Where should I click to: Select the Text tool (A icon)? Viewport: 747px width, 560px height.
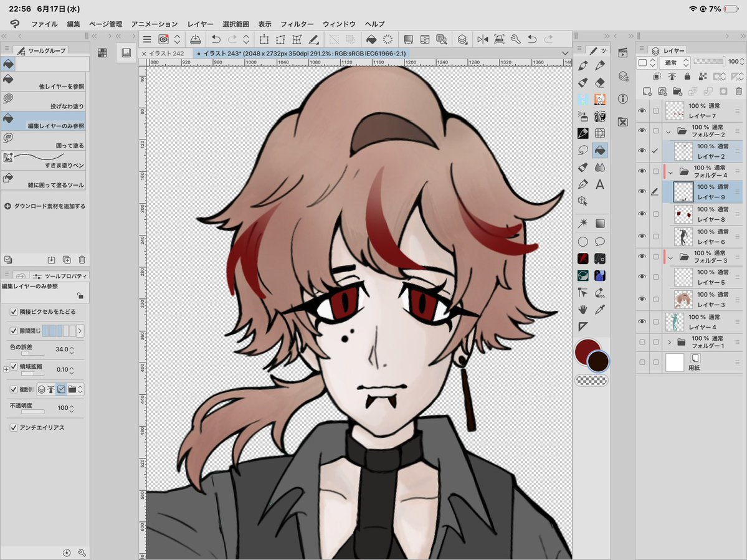pos(600,184)
